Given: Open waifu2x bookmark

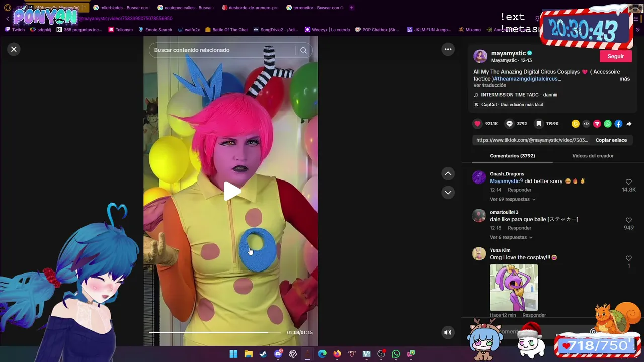Looking at the screenshot, I should pos(189,30).
